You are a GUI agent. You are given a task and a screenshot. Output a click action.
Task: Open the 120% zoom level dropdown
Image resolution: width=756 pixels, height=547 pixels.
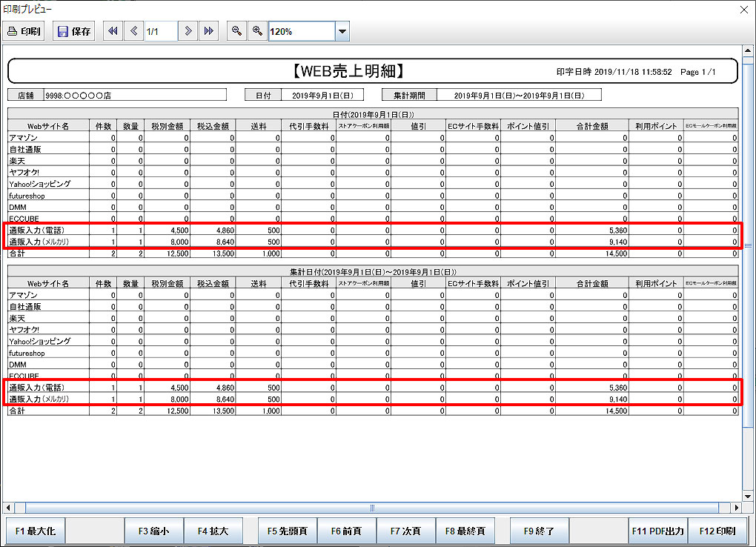(342, 32)
